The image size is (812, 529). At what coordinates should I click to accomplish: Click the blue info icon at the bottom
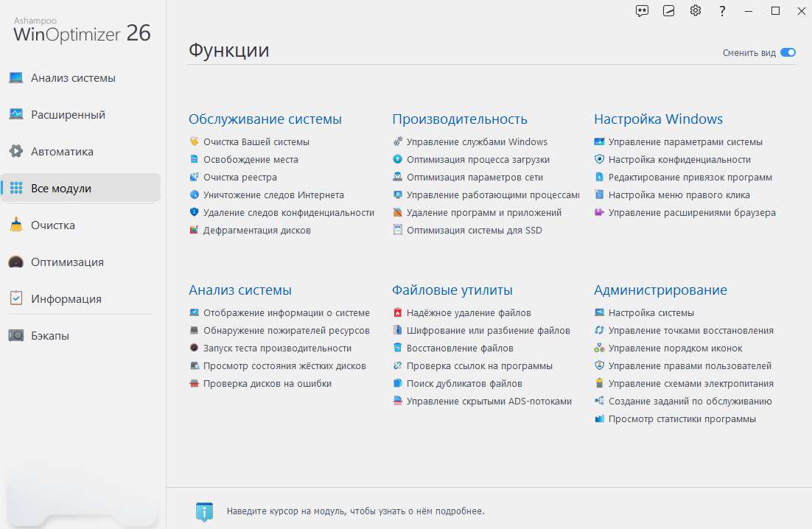point(205,511)
